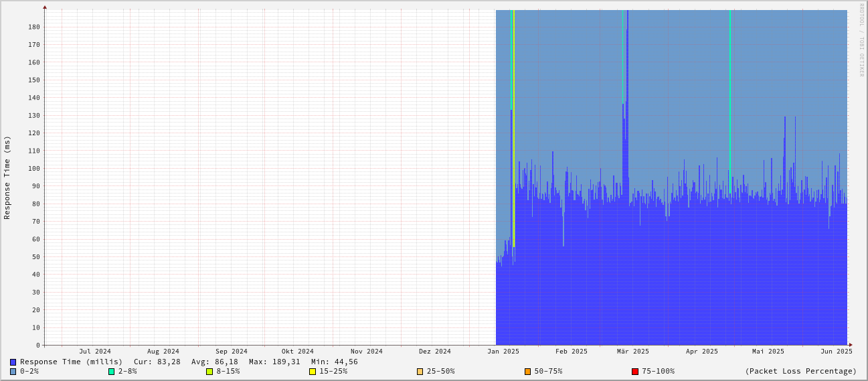Image resolution: width=868 pixels, height=381 pixels.
Task: Click the 'Feb 2025' x-axis label
Action: [572, 352]
